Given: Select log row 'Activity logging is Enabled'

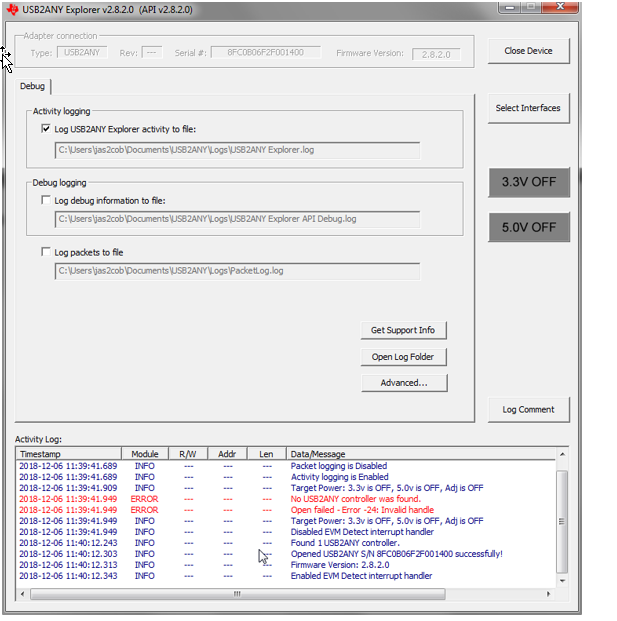Looking at the screenshot, I should coord(286,477).
